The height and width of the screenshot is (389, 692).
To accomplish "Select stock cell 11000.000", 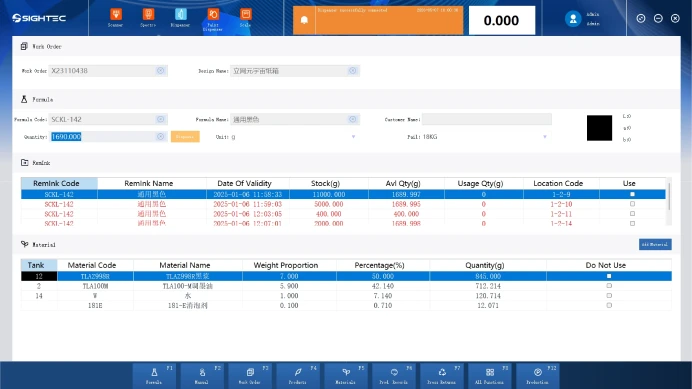I will (x=329, y=194).
